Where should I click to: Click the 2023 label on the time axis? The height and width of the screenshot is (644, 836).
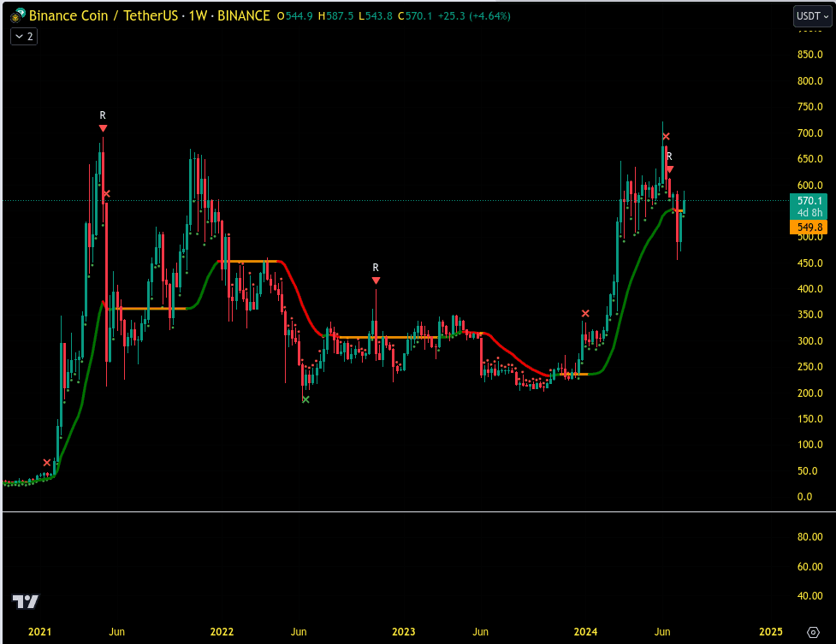(404, 632)
